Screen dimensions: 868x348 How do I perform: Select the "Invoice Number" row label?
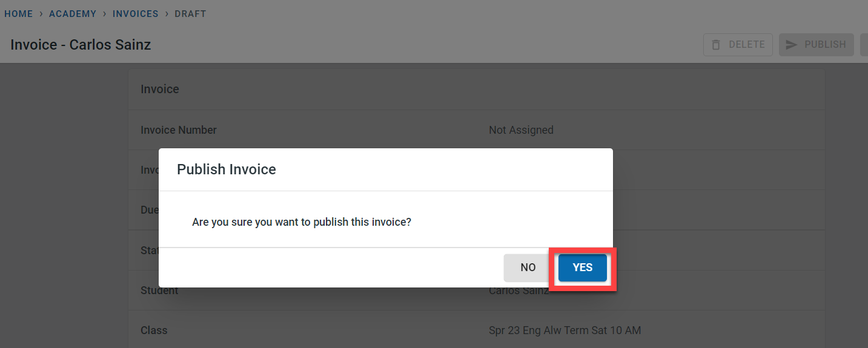click(x=179, y=130)
